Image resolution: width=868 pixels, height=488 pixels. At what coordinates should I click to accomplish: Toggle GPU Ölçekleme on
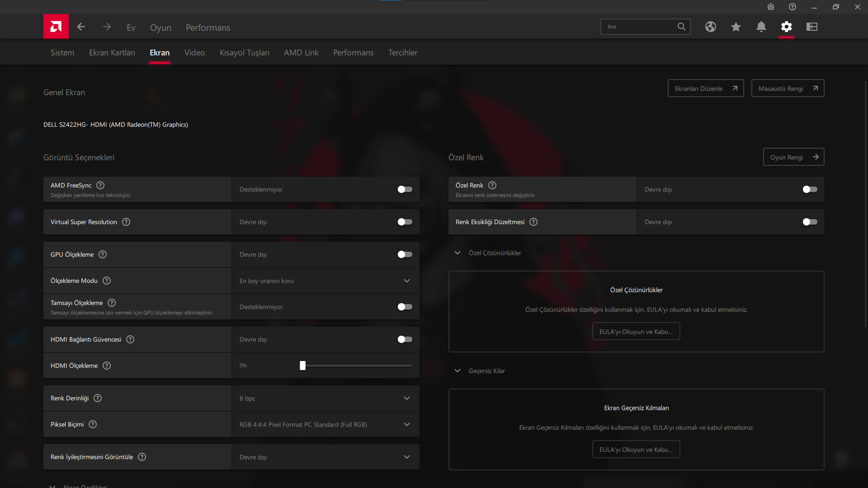405,254
